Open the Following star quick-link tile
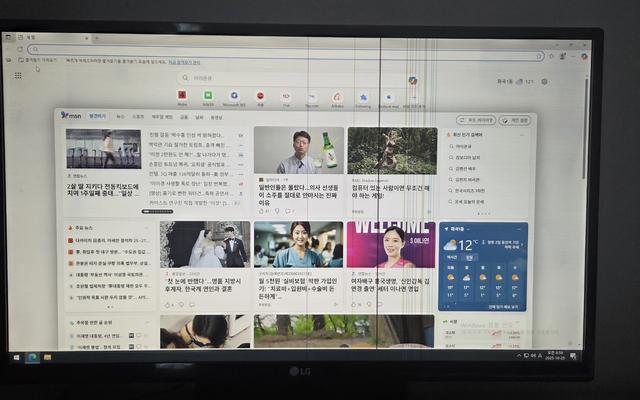Screen dimensions: 640x400 pos(363,98)
